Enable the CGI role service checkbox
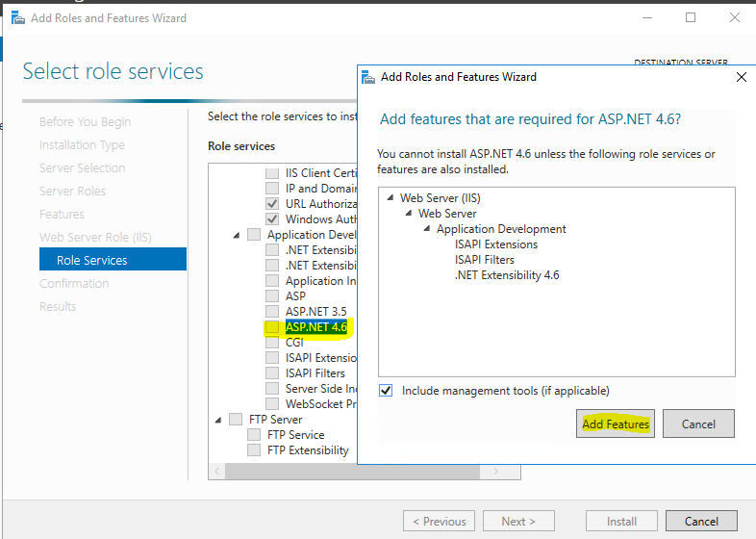The height and width of the screenshot is (539, 756). pos(273,343)
